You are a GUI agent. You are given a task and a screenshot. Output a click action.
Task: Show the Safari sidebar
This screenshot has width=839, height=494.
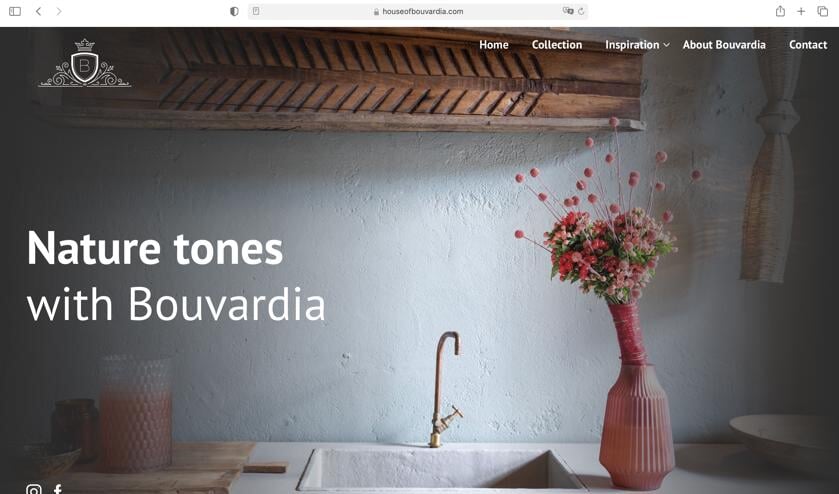(x=15, y=11)
